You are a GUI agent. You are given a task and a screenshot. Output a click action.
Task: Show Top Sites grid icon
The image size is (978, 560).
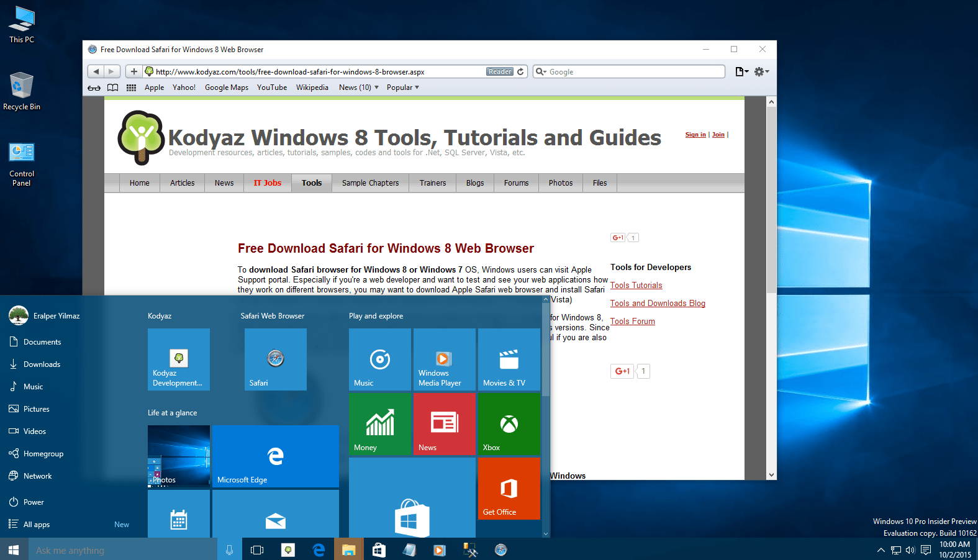[131, 88]
